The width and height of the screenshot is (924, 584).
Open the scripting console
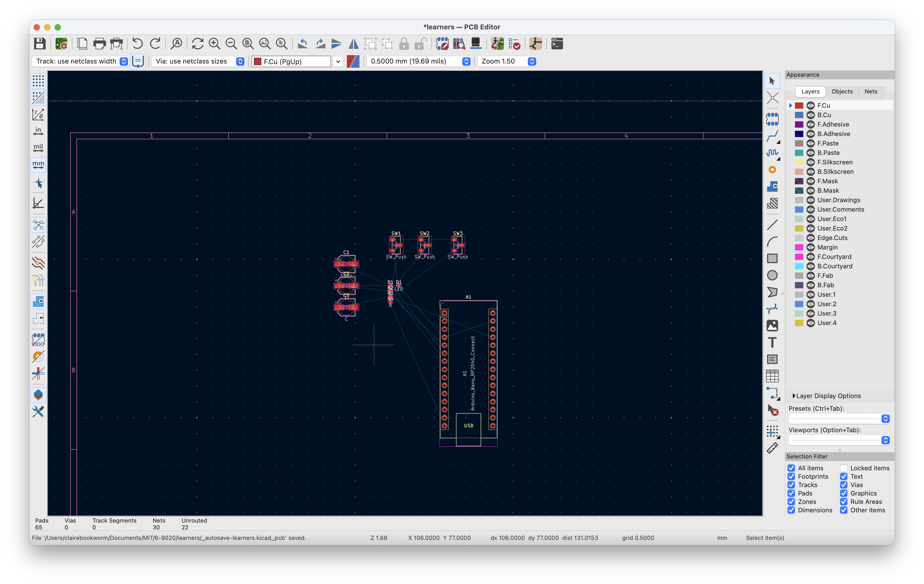557,43
